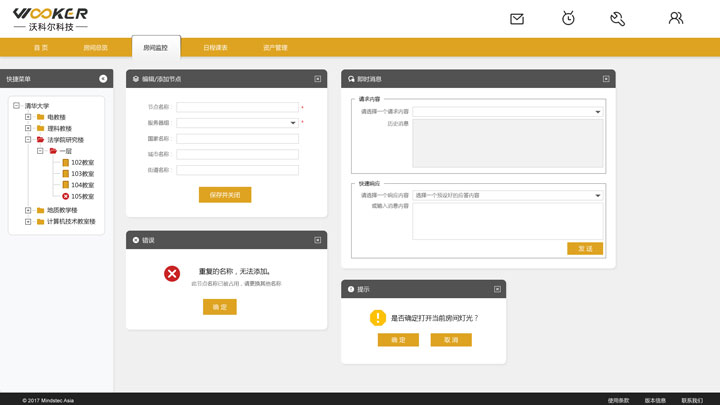Click the alarm clock icon in header
Viewport: 720px width, 405px height.
(x=568, y=18)
